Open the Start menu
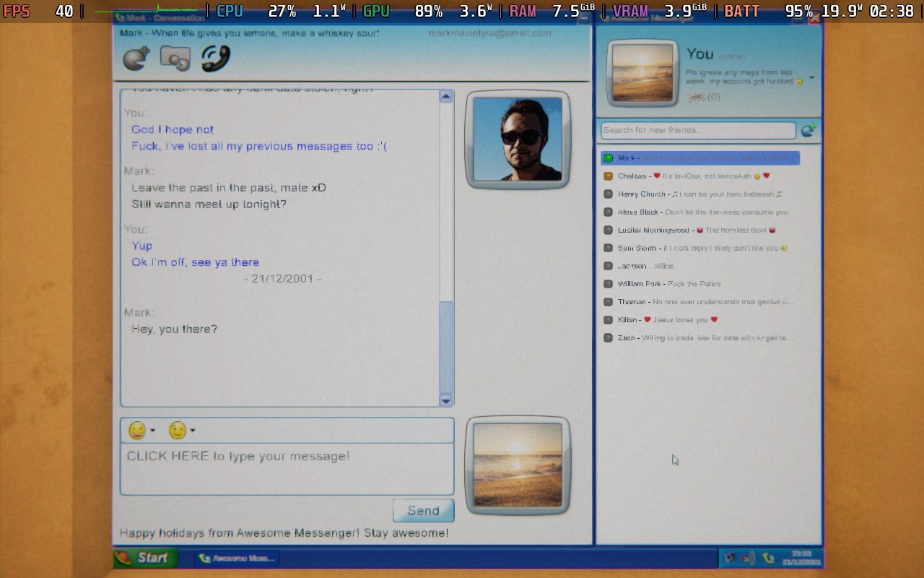This screenshot has width=924, height=578. click(x=145, y=558)
